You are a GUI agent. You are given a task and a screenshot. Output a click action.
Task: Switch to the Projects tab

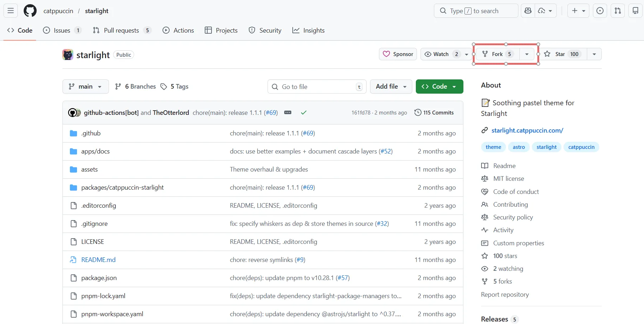(x=221, y=30)
